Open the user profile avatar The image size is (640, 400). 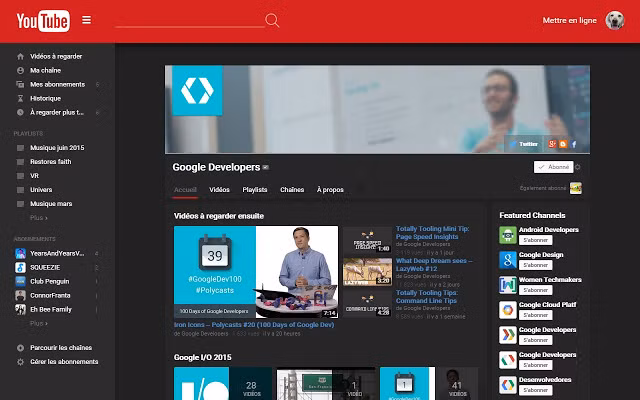point(615,20)
